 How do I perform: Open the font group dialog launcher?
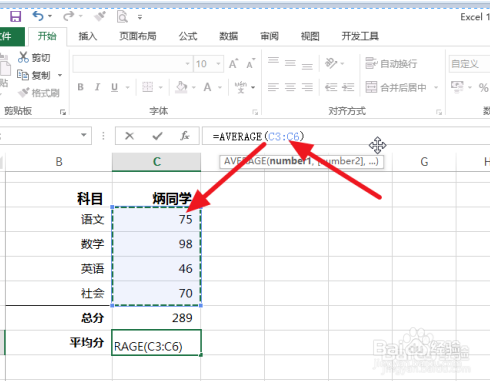pyautogui.click(x=255, y=112)
